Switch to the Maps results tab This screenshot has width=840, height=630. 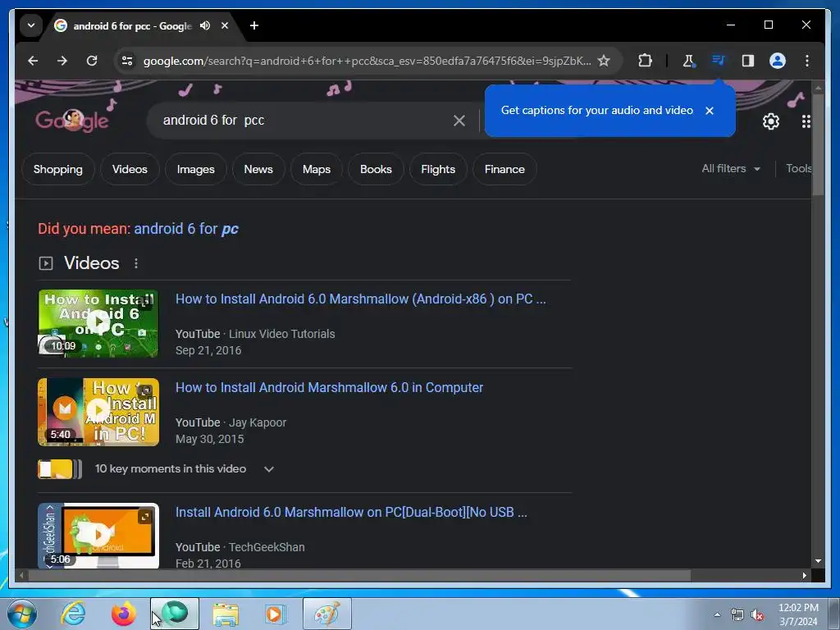(x=316, y=169)
